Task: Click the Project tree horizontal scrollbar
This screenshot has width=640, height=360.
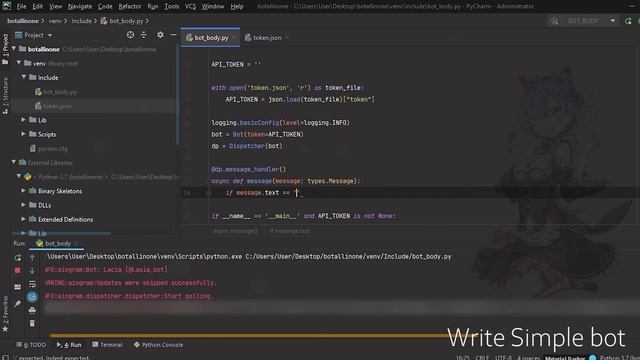Action: [x=61, y=233]
